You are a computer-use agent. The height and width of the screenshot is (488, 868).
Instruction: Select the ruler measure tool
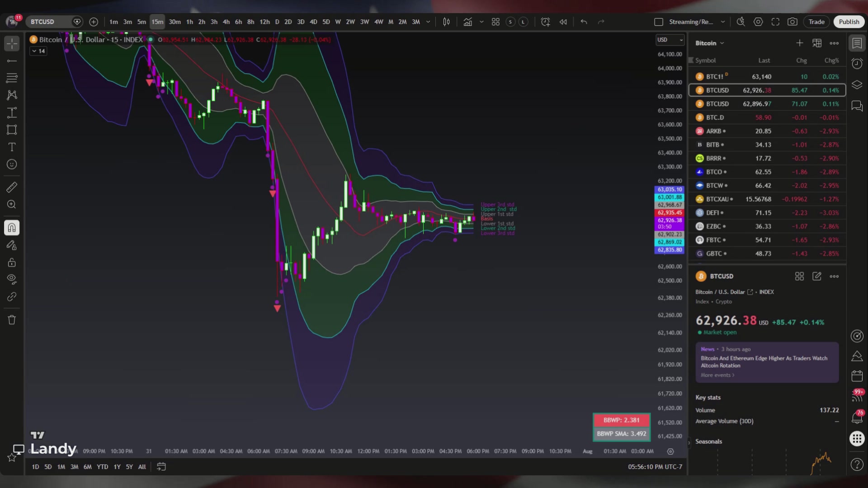12,187
